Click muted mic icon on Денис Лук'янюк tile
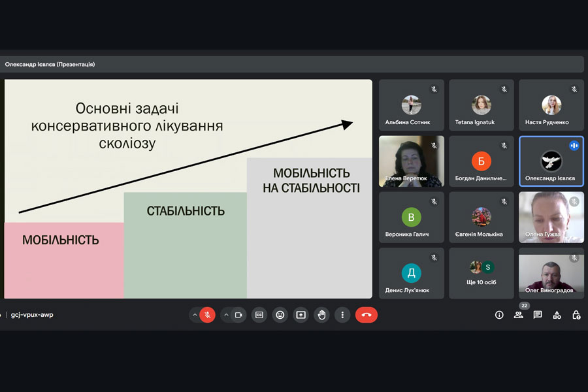The width and height of the screenshot is (588, 392). click(434, 257)
